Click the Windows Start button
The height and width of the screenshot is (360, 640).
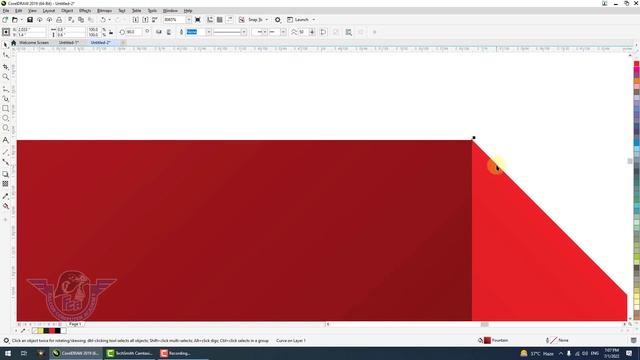(8, 353)
